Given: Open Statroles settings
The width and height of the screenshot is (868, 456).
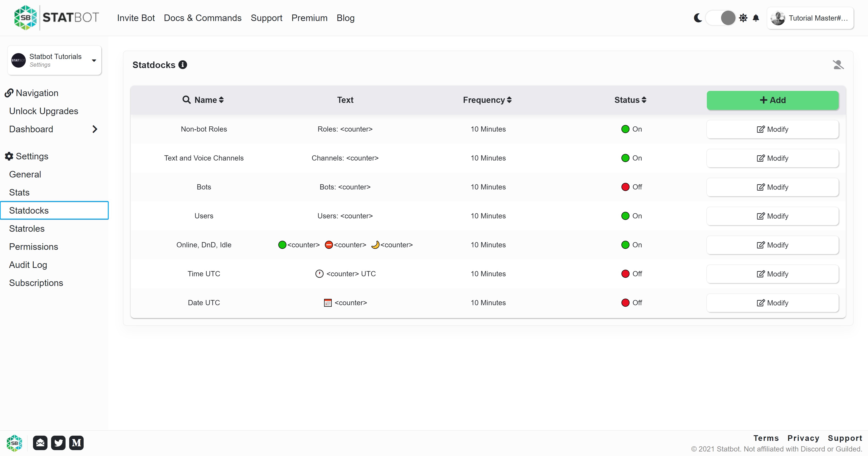Looking at the screenshot, I should [27, 229].
